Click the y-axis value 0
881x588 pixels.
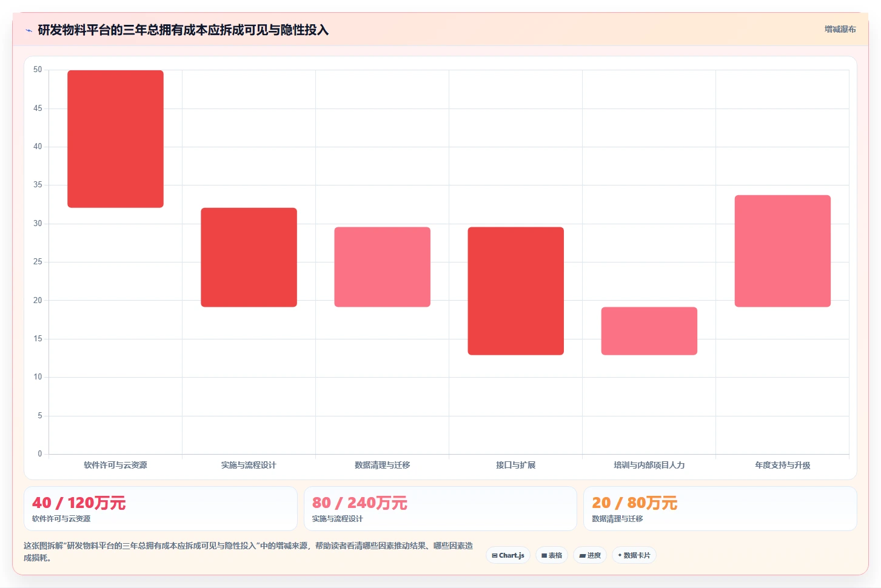40,454
